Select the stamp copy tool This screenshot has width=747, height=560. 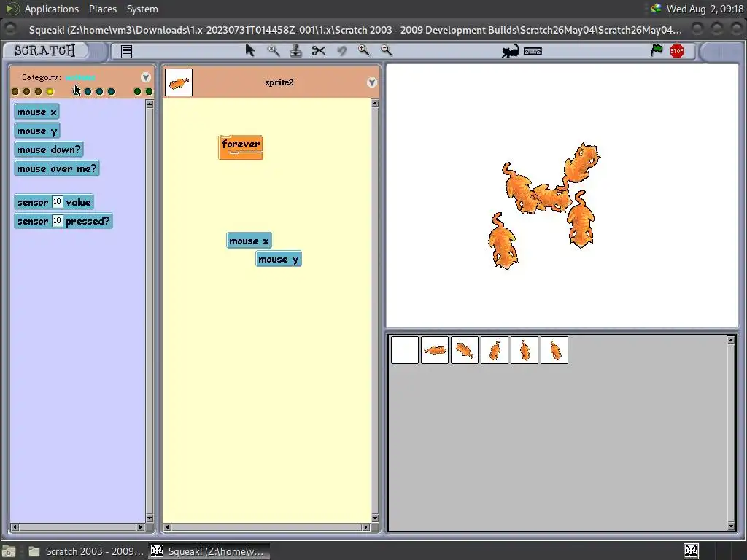[x=296, y=50]
